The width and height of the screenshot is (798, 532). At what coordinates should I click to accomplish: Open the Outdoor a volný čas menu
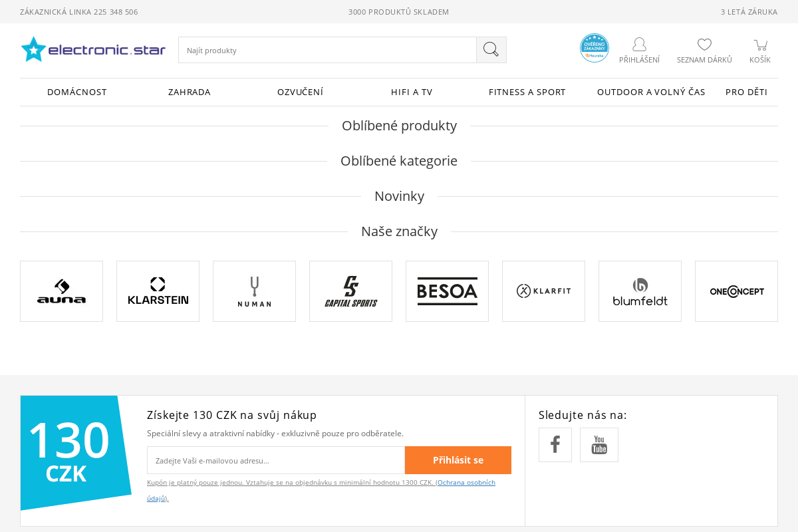point(651,92)
